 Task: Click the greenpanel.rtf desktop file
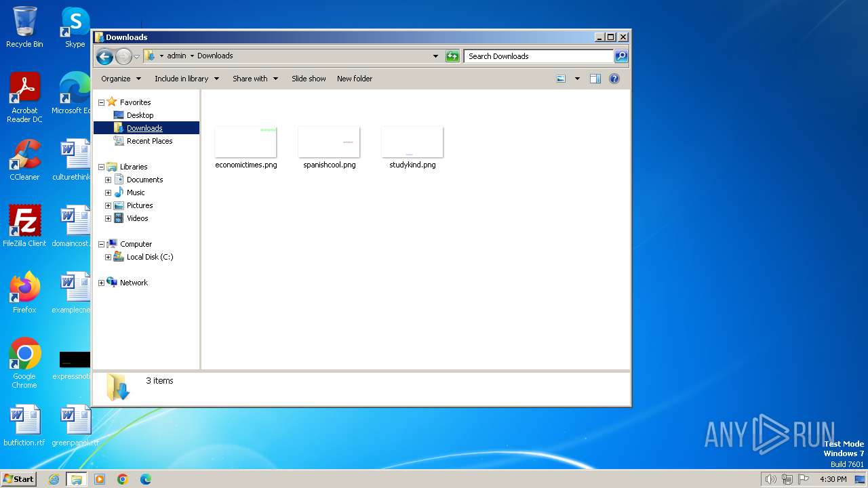point(75,426)
